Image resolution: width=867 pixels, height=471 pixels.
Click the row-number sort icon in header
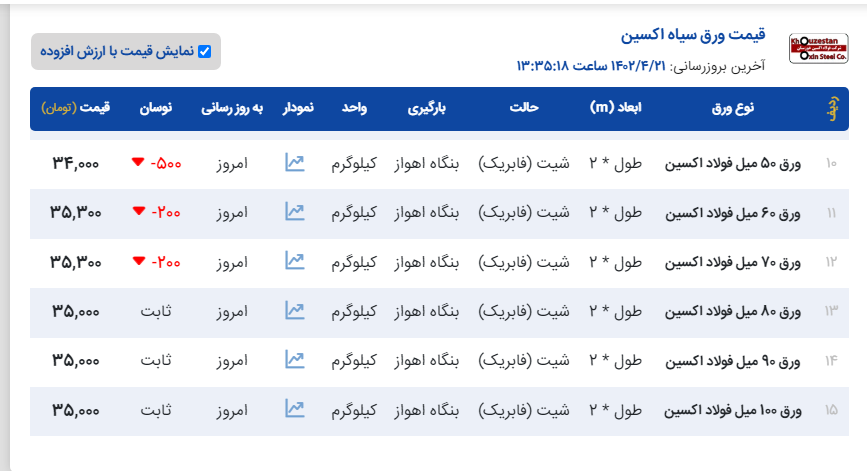(830, 108)
